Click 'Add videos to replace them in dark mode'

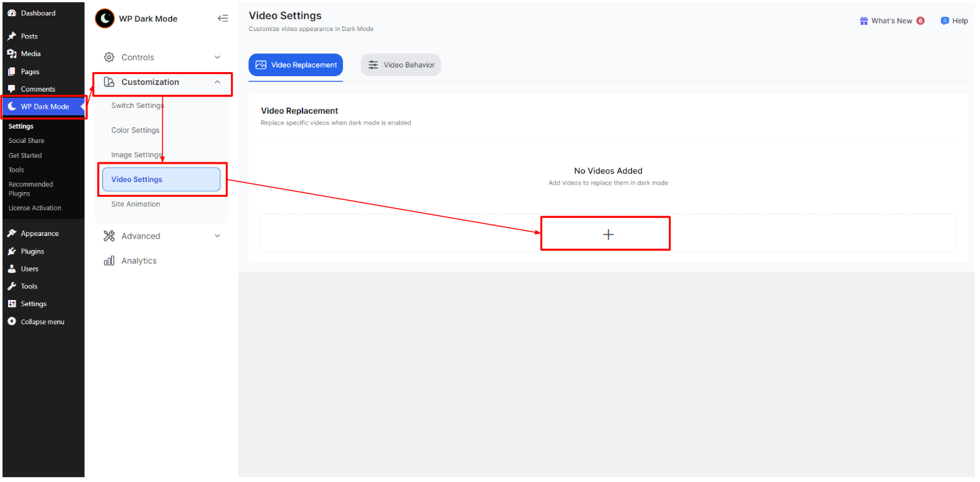608,183
